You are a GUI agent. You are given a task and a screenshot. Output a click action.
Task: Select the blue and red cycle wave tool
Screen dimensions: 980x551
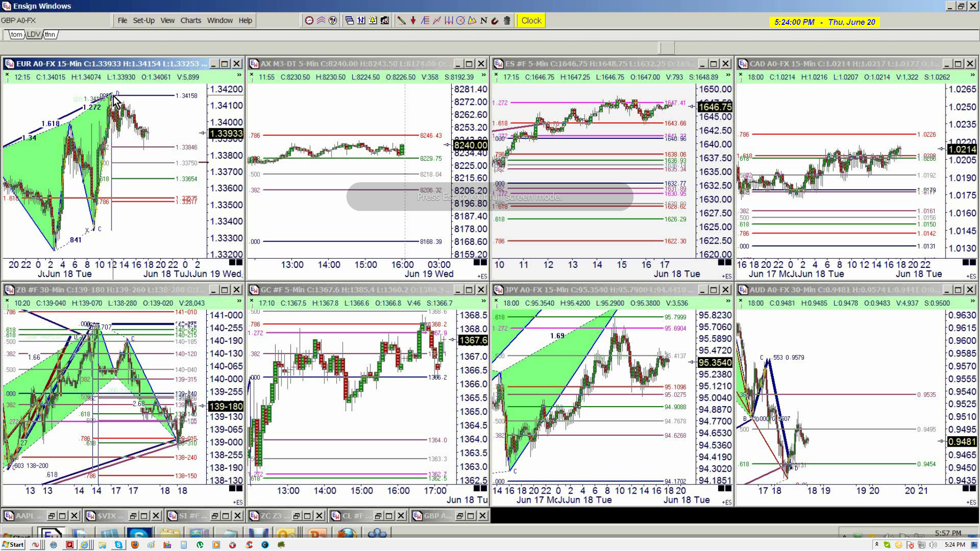[449, 21]
